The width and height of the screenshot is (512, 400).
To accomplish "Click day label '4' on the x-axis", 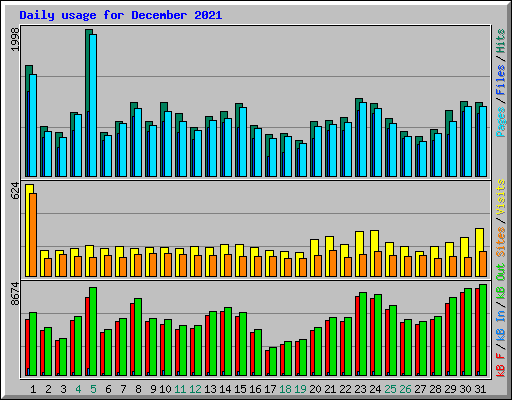I will (78, 389).
